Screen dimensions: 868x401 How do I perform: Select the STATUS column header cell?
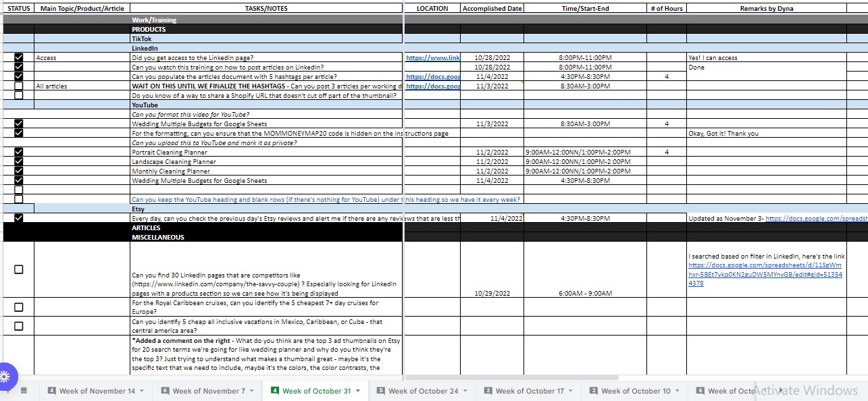18,8
